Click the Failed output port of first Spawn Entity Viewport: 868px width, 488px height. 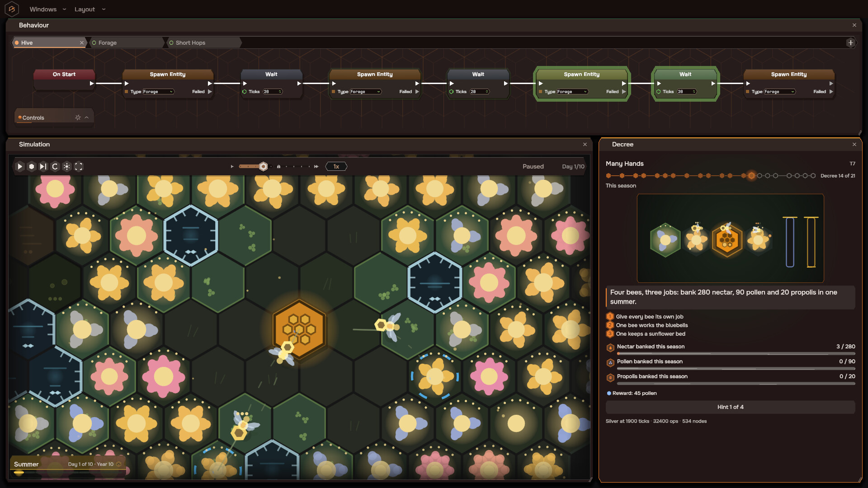pyautogui.click(x=210, y=92)
